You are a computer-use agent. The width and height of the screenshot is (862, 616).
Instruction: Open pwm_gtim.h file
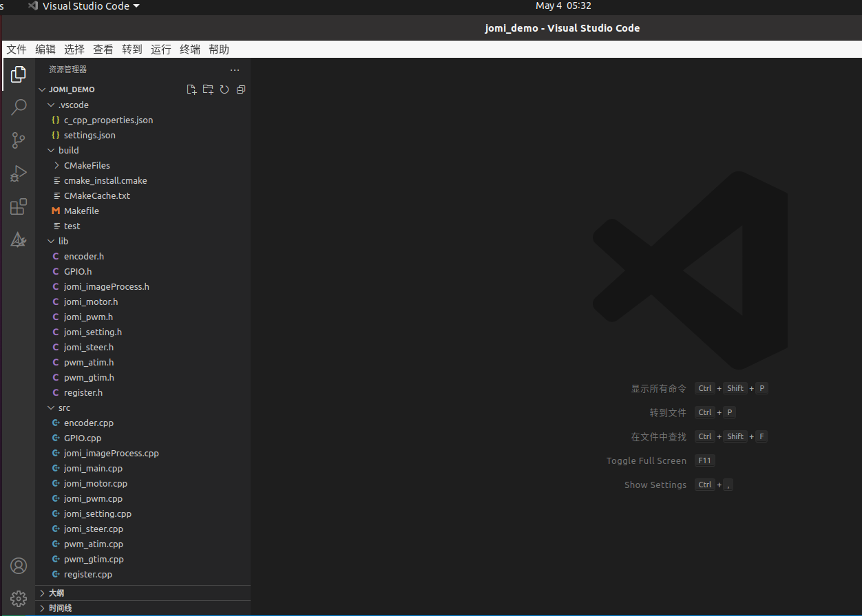click(143, 377)
